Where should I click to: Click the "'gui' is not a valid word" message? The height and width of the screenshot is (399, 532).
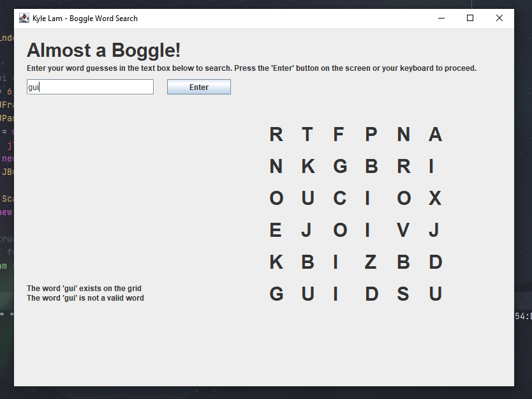pos(85,298)
